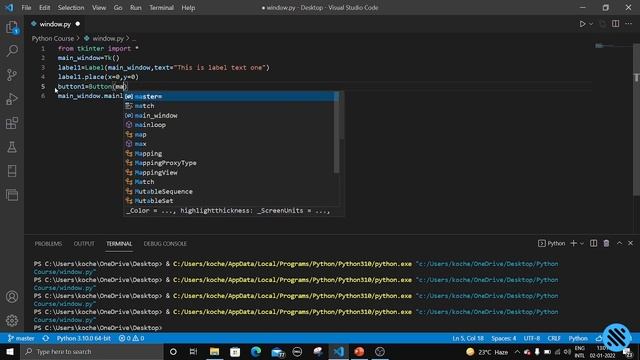Image resolution: width=640 pixels, height=360 pixels.
Task: Kill terminal with trash icon
Action: pos(607,243)
